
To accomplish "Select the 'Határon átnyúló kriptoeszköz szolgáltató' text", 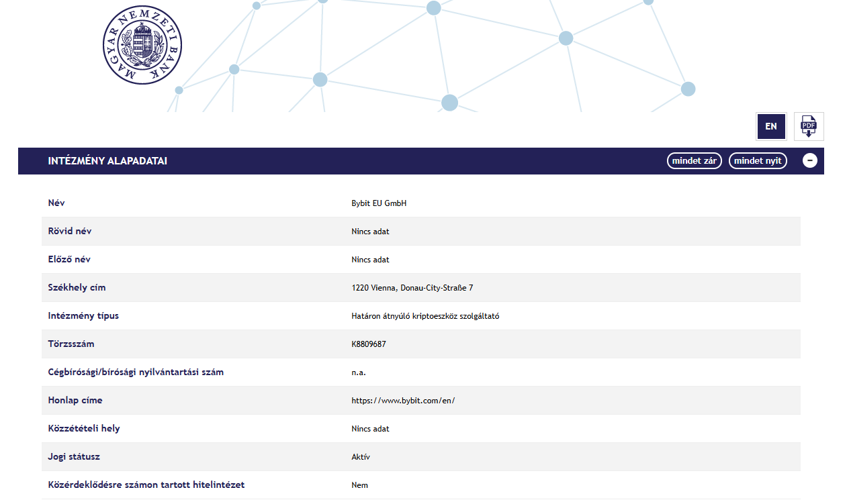I will 425,316.
